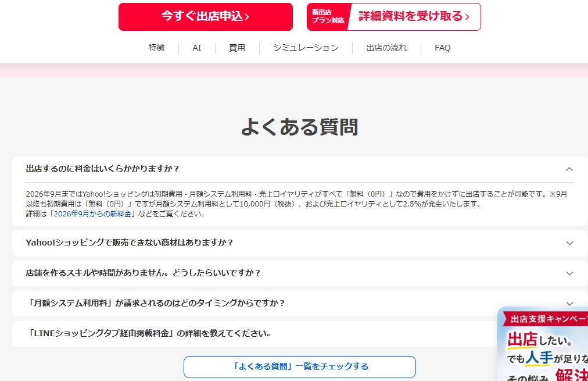
Task: Click the LINEショッピングタブ経由掲載料金 question text
Action: click(149, 333)
